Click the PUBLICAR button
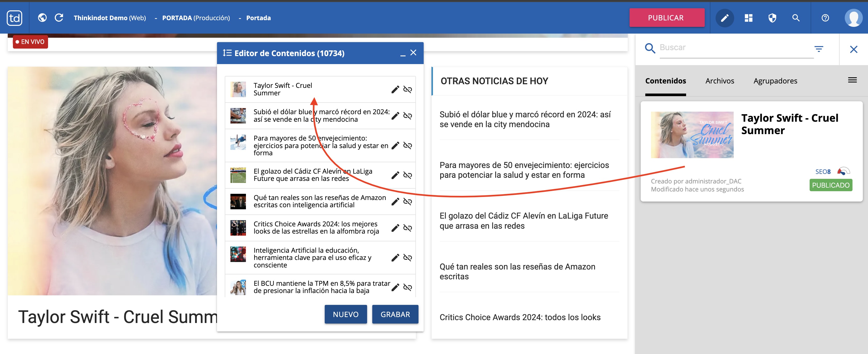 click(667, 18)
